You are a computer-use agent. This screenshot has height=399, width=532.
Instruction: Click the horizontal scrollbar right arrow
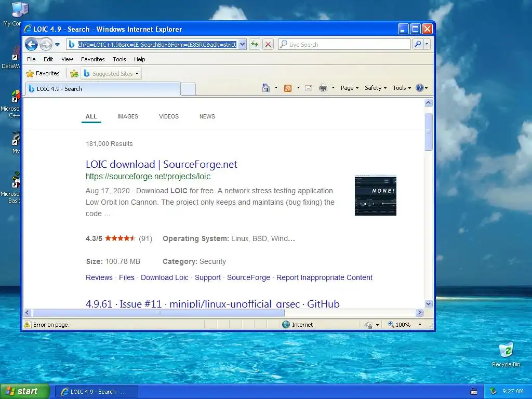click(x=419, y=312)
